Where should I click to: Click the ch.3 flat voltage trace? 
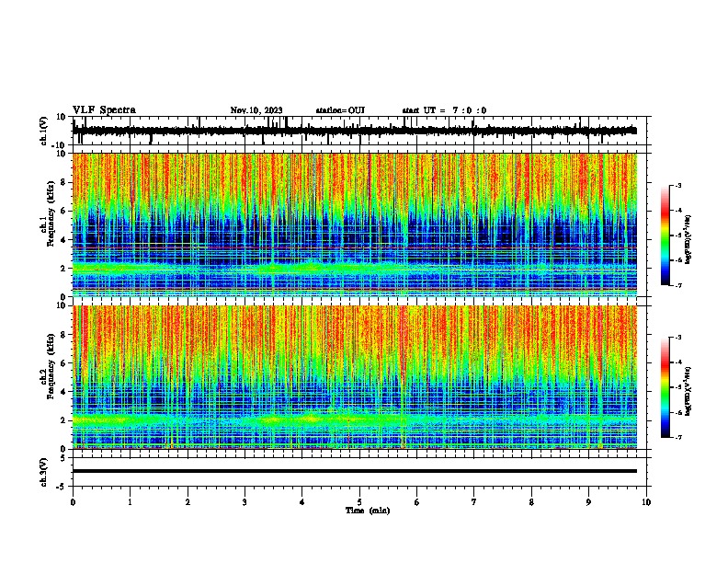point(355,471)
